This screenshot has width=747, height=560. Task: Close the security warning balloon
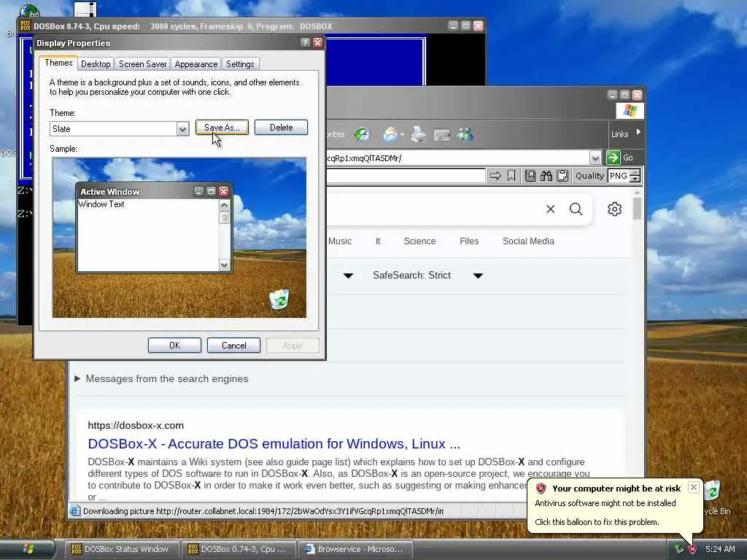coord(694,487)
